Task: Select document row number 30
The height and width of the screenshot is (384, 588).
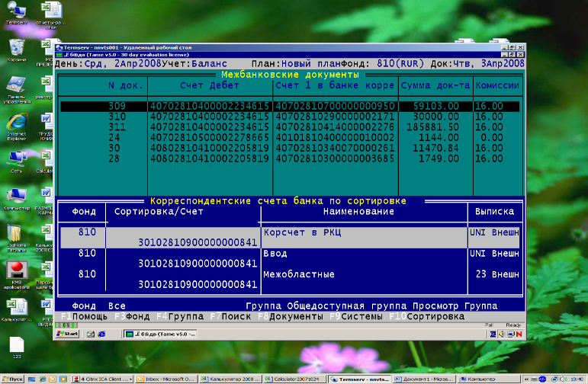Action: 290,149
